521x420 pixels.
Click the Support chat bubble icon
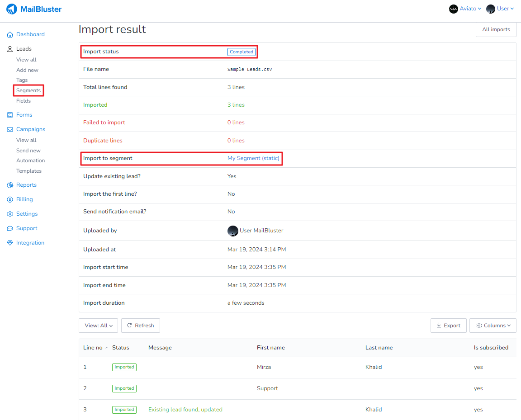[10, 228]
